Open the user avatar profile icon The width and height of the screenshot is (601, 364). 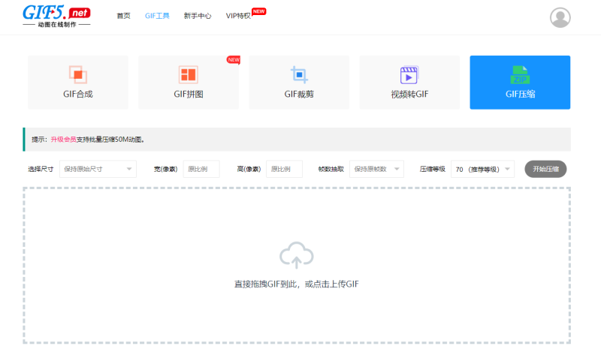[x=560, y=17]
